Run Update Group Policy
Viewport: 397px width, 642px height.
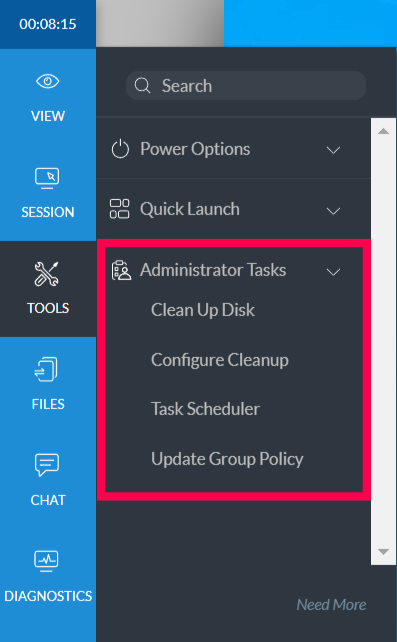coord(227,459)
